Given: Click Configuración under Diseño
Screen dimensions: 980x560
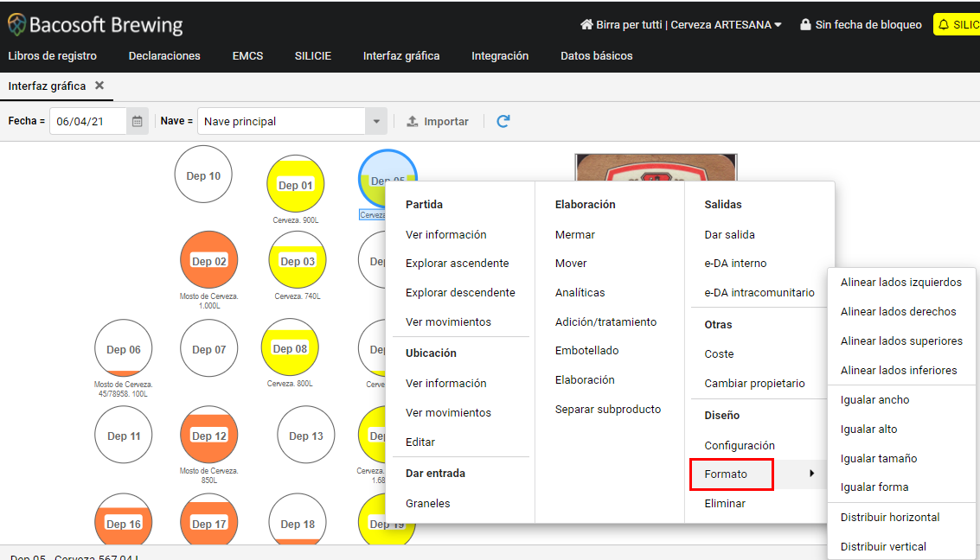Looking at the screenshot, I should point(740,445).
